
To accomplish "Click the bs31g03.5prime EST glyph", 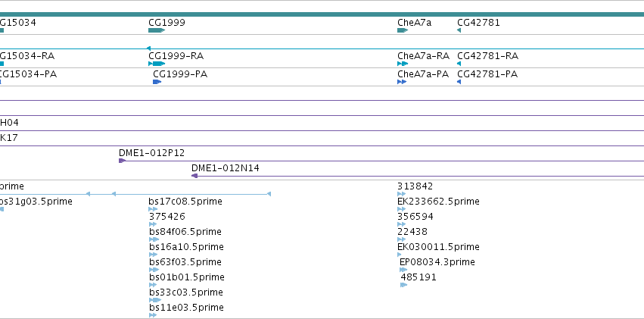I will click(2, 209).
